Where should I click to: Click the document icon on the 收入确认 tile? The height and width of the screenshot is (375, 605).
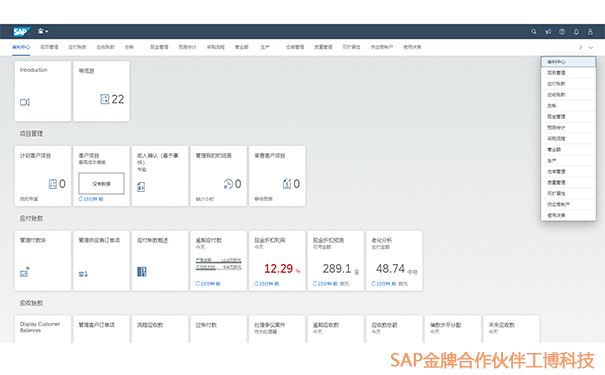tap(141, 187)
